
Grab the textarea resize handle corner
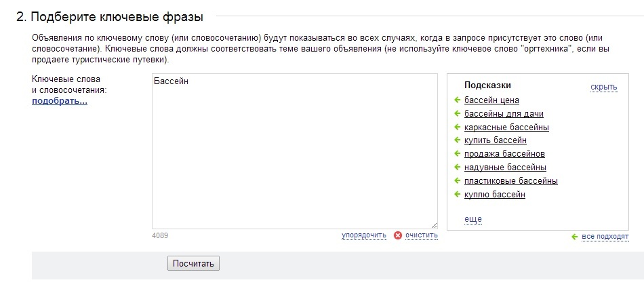[434, 225]
